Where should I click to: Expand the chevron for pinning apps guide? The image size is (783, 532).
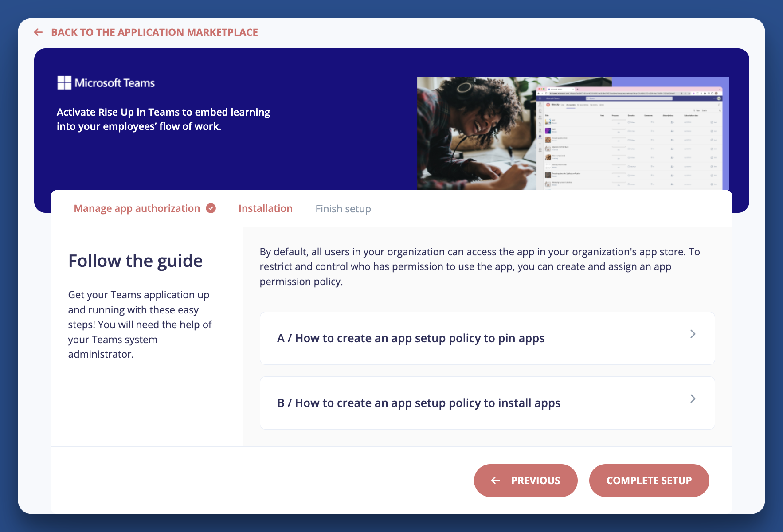(693, 334)
